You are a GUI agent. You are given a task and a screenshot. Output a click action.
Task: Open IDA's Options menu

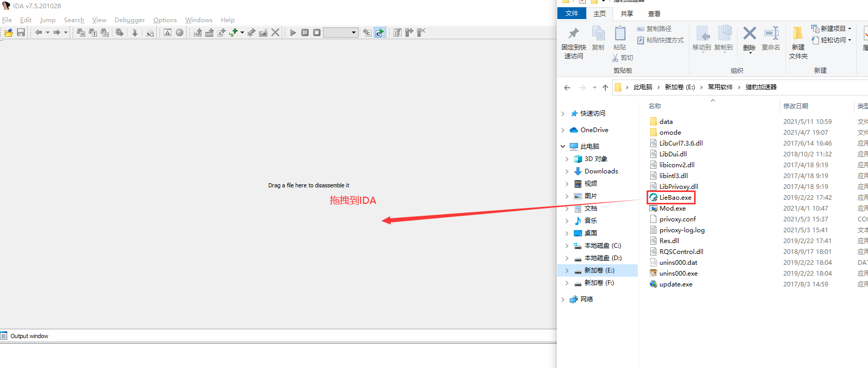click(x=165, y=20)
